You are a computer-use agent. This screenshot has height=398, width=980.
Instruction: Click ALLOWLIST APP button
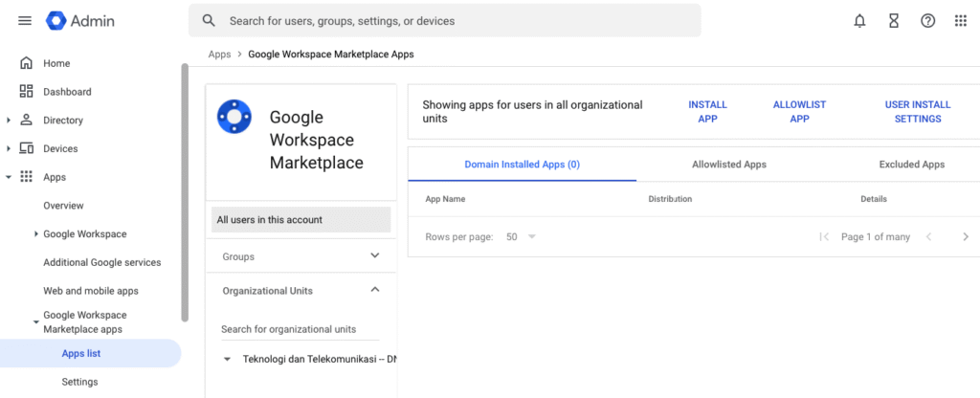point(799,112)
